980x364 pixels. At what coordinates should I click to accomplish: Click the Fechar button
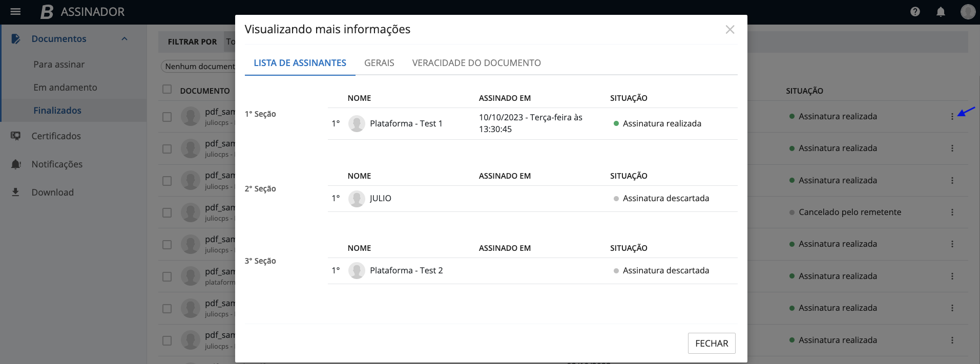coord(712,344)
